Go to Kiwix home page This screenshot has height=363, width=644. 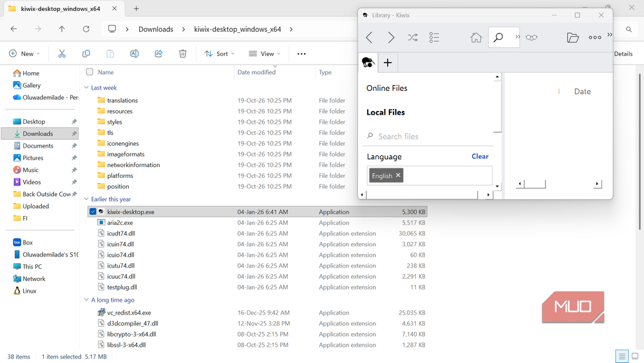[x=476, y=37]
